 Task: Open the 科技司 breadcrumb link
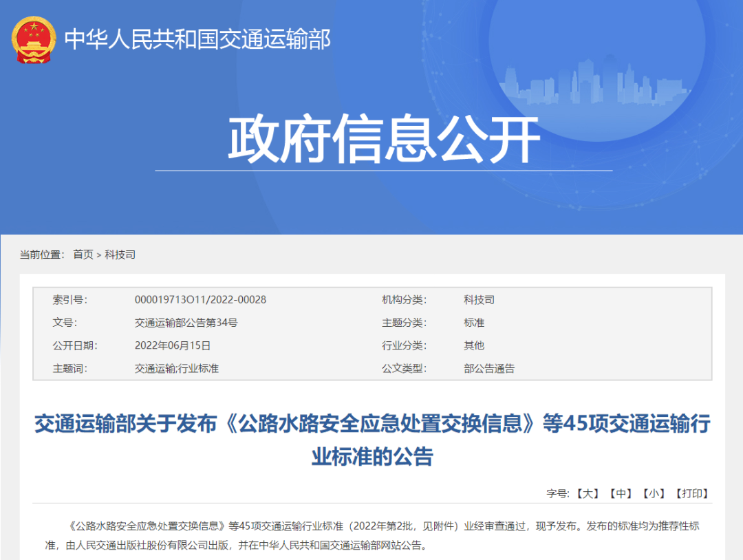tap(120, 255)
